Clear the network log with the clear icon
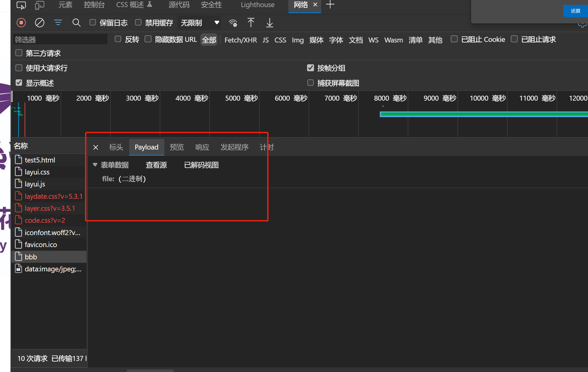Viewport: 588px width, 372px height. coord(40,23)
